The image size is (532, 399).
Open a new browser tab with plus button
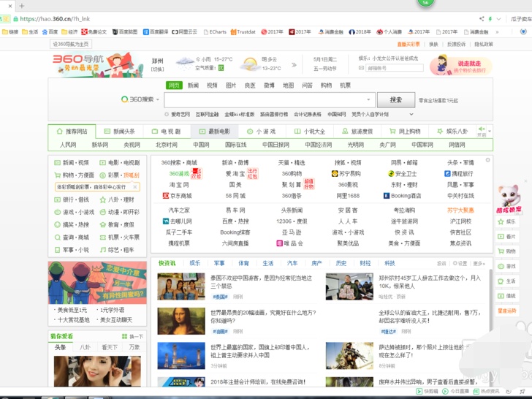pos(22,6)
